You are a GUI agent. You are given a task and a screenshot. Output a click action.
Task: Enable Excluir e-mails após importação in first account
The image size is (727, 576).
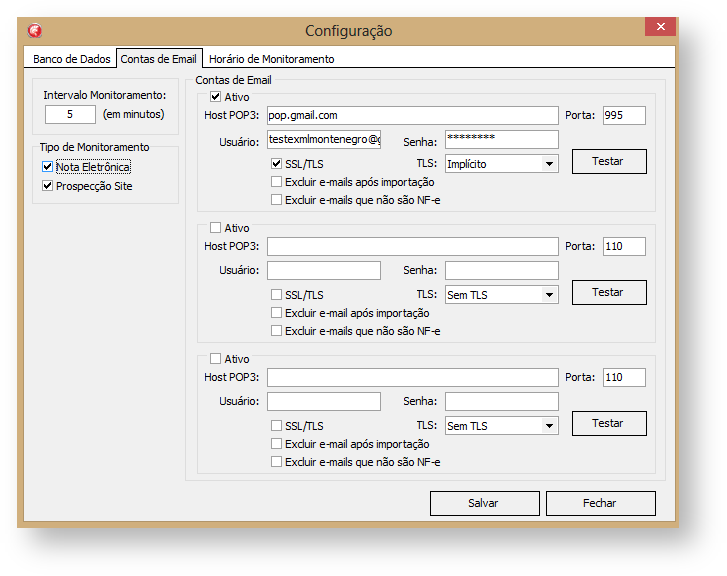277,182
